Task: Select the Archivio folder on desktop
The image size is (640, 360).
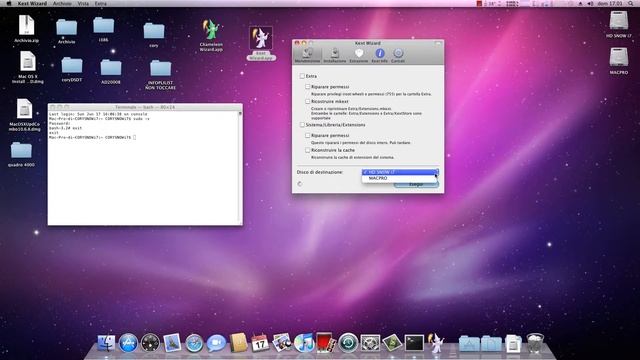Action: pos(67,31)
